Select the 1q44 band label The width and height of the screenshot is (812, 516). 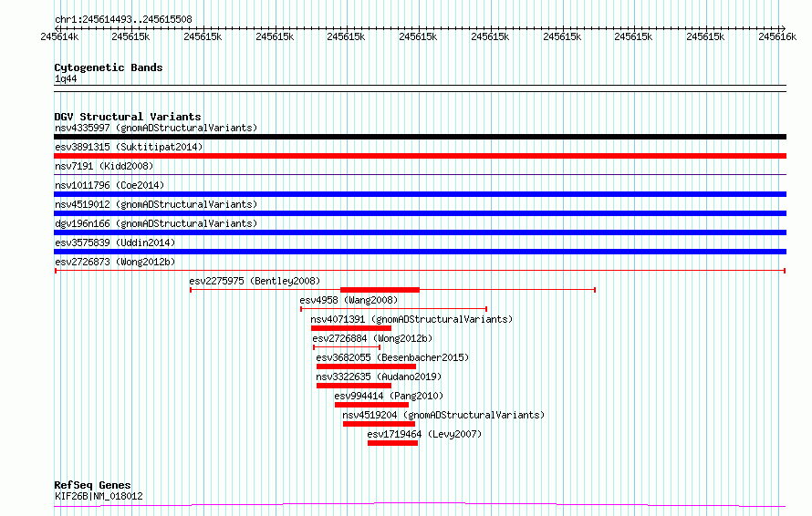pos(66,78)
